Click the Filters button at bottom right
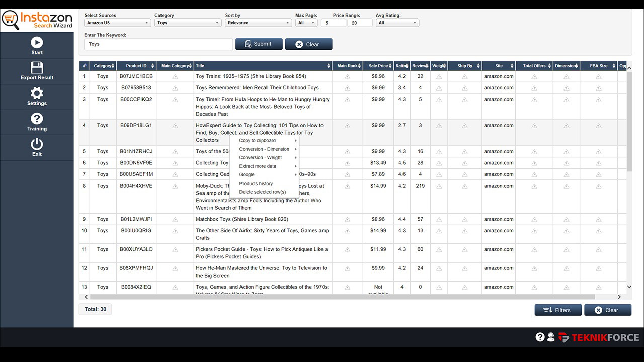The width and height of the screenshot is (644, 362). click(558, 309)
